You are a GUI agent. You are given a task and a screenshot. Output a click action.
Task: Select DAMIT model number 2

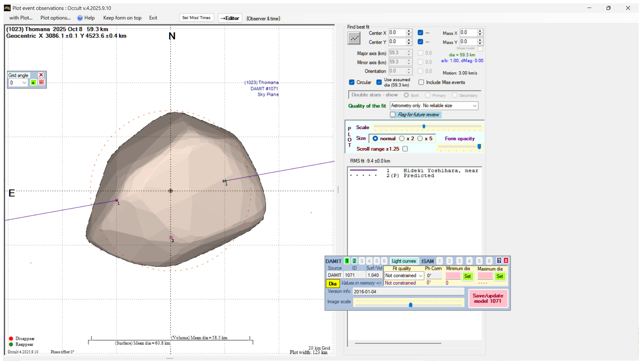coord(354,261)
